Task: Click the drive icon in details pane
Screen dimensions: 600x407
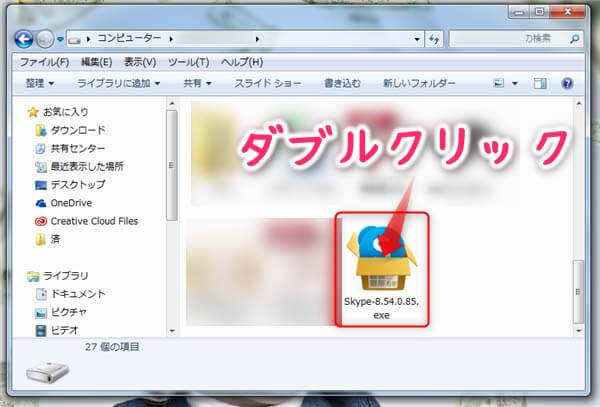Action: pyautogui.click(x=47, y=372)
